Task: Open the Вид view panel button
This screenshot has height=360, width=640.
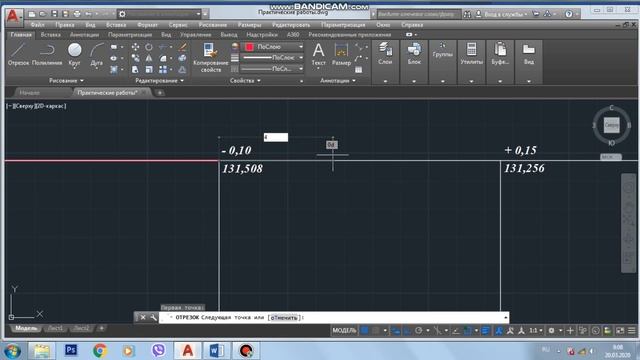Action: point(529,53)
